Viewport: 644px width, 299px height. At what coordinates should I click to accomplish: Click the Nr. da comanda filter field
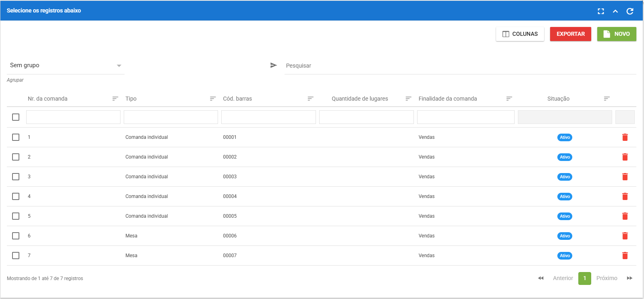click(x=73, y=117)
